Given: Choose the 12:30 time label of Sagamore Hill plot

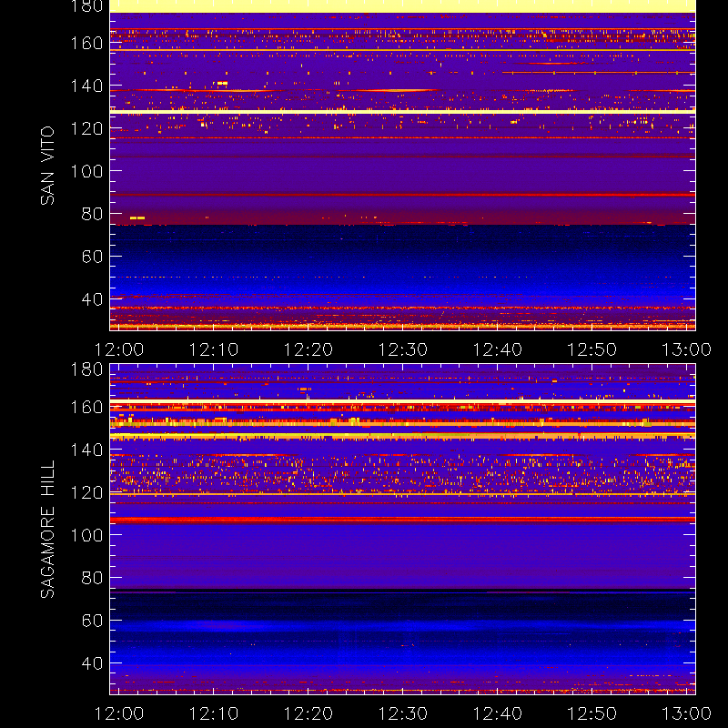Looking at the screenshot, I should pos(402,713).
